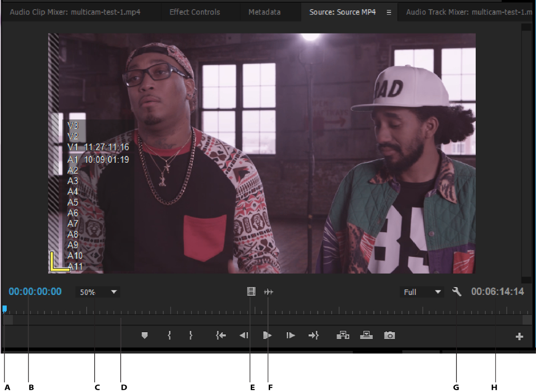Open Source panel hamburger menu
This screenshot has height=392, width=536.
point(389,13)
